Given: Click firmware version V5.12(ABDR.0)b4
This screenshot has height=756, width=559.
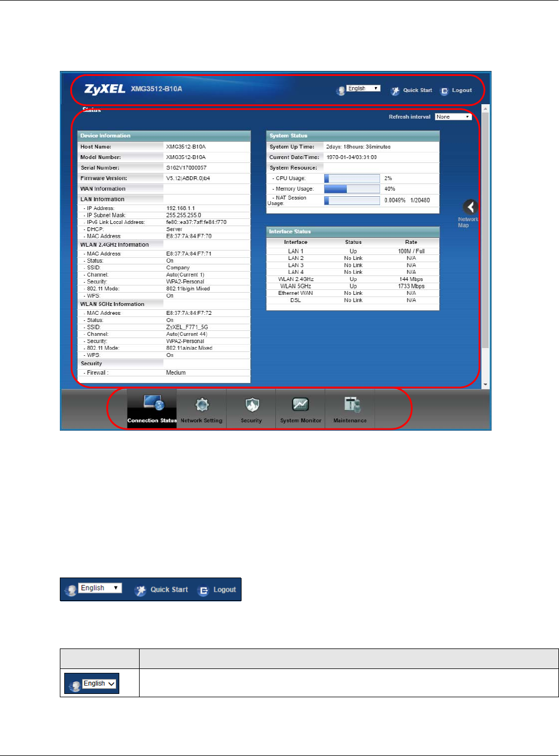Looking at the screenshot, I should [188, 178].
